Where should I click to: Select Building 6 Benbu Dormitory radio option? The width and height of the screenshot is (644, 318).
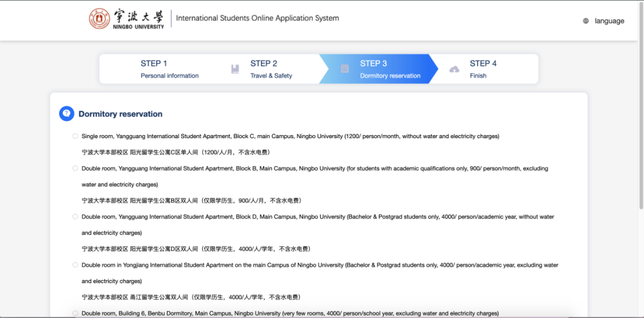point(75,313)
